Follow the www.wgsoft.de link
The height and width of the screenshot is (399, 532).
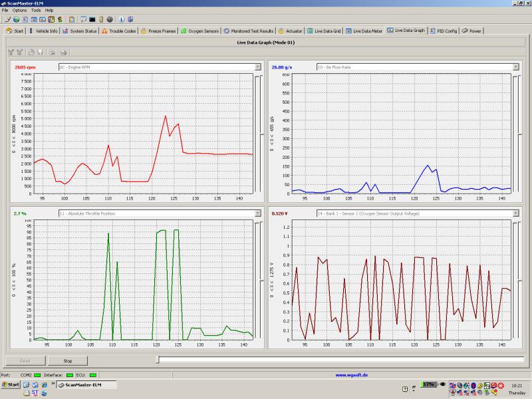coord(352,375)
